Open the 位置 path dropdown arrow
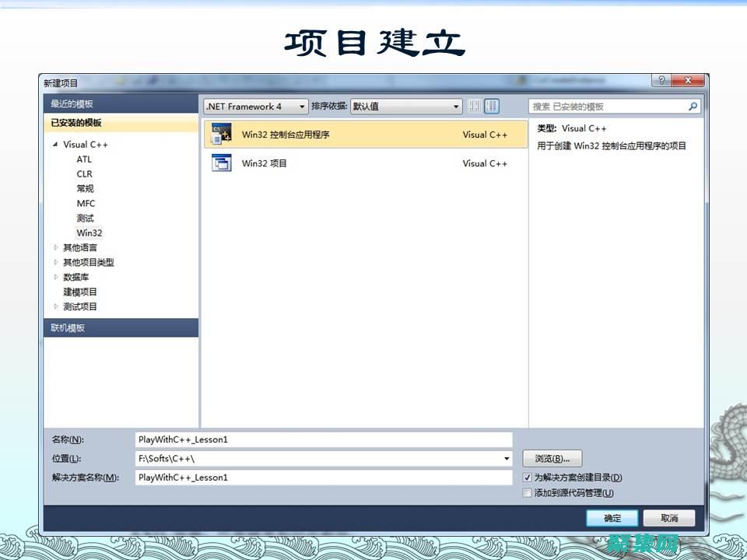The height and width of the screenshot is (560, 747). (507, 459)
